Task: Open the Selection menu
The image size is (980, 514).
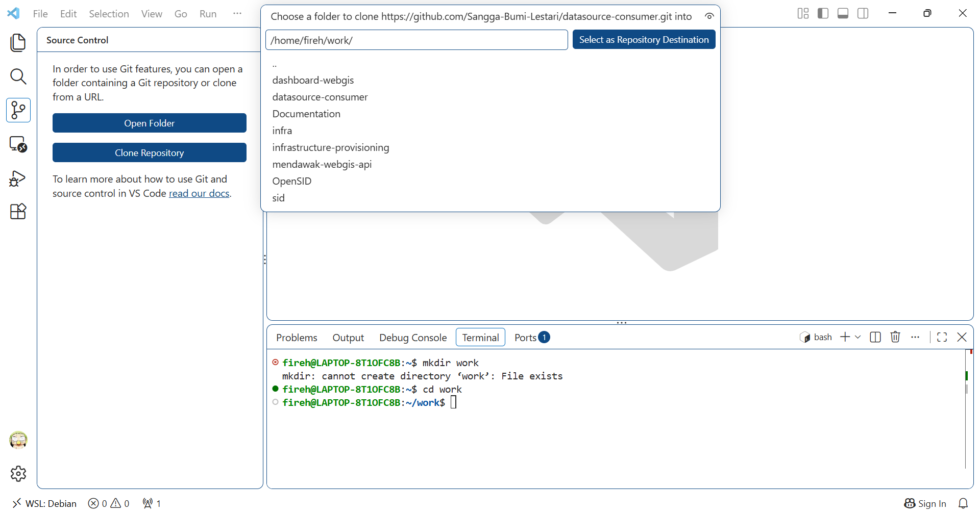Action: (109, 14)
